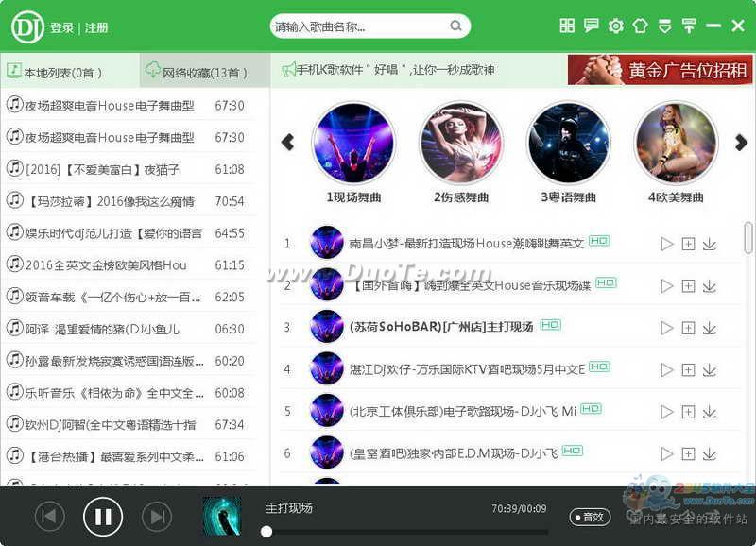Download the 【国外首嗨】 song
Viewport: 756px width, 546px height.
click(x=710, y=286)
